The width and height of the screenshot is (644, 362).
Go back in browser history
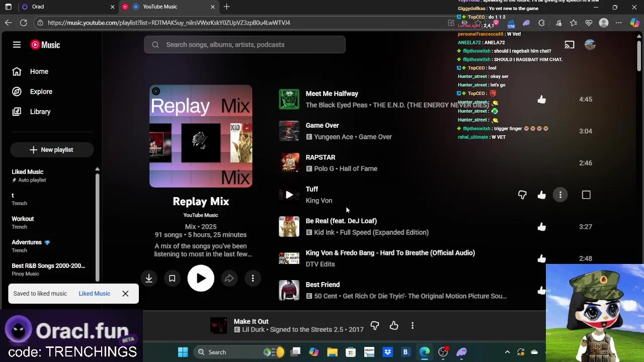pos(8,23)
